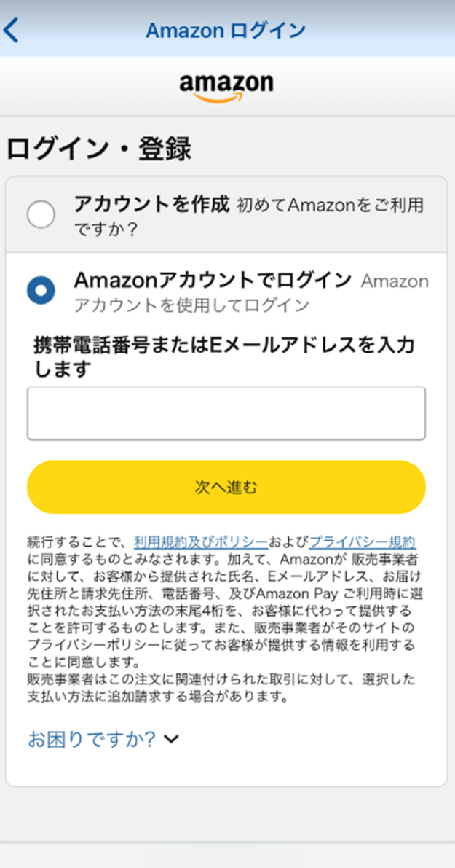Tap the back chevron in header
Viewport: 455px width, 868px height.
point(12,31)
